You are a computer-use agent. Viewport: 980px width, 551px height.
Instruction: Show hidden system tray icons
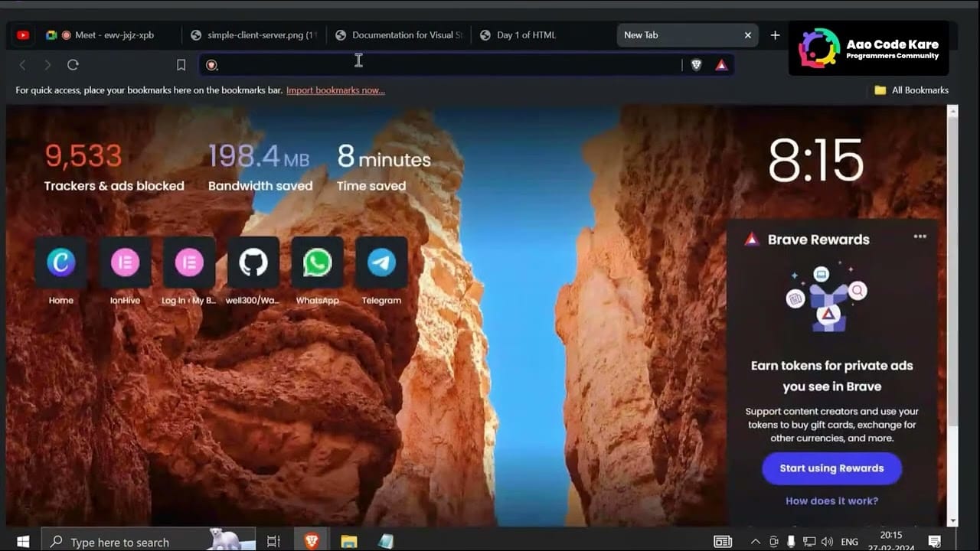pyautogui.click(x=755, y=542)
